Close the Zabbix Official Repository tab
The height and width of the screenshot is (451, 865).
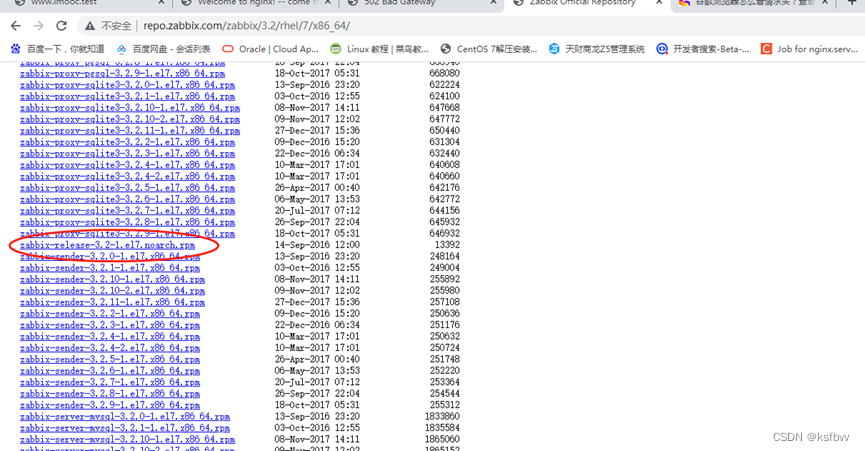(659, 3)
